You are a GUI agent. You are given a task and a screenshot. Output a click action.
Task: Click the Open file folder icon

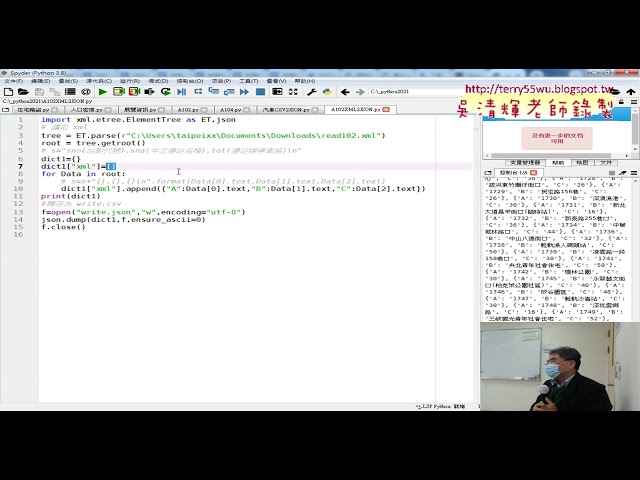(x=23, y=92)
